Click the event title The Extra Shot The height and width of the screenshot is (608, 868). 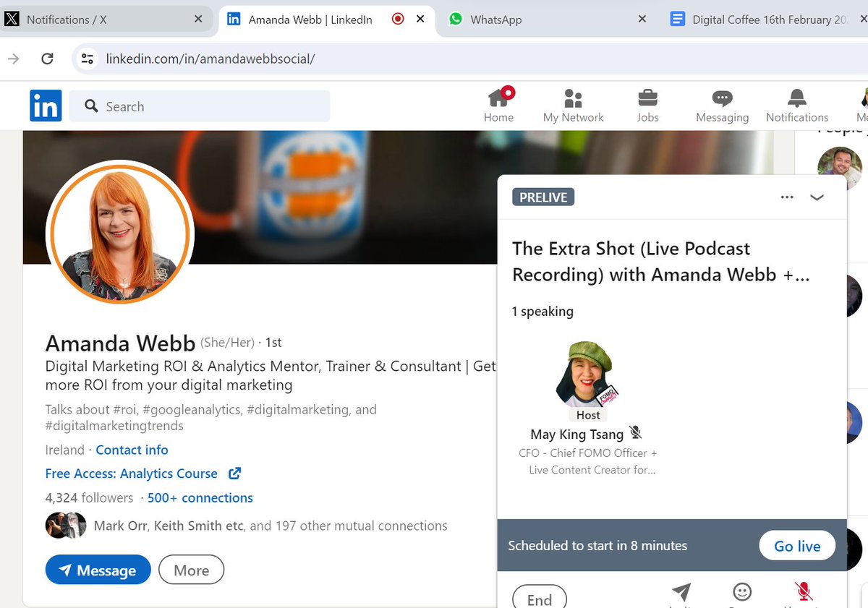[660, 262]
